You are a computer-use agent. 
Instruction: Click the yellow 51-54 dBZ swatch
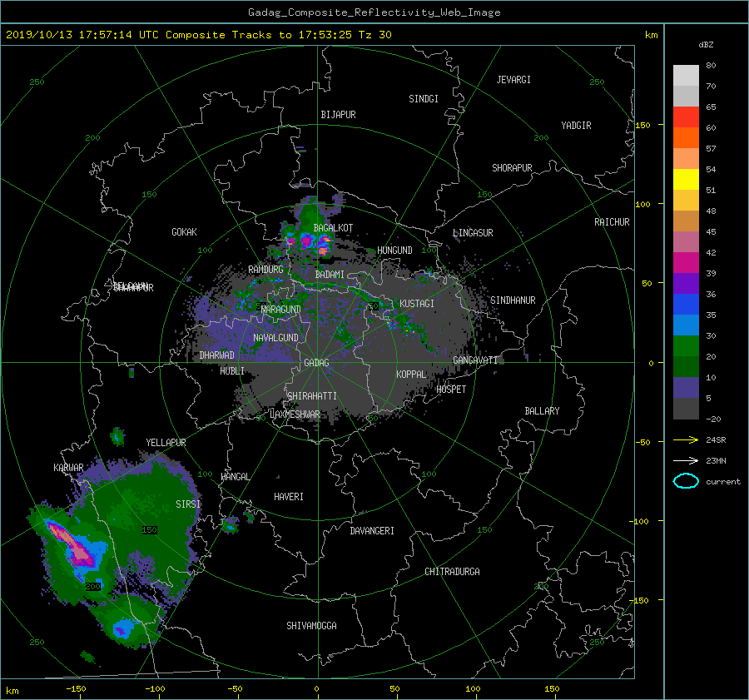pyautogui.click(x=686, y=180)
